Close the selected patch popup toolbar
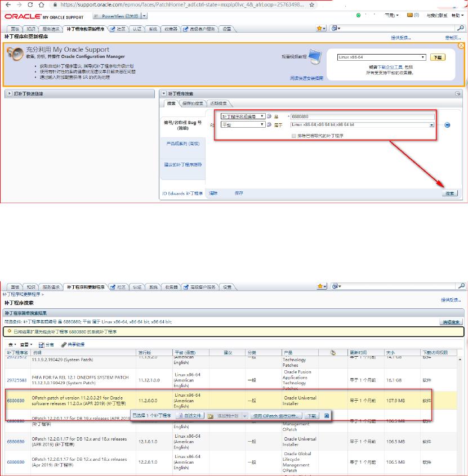 (327, 416)
